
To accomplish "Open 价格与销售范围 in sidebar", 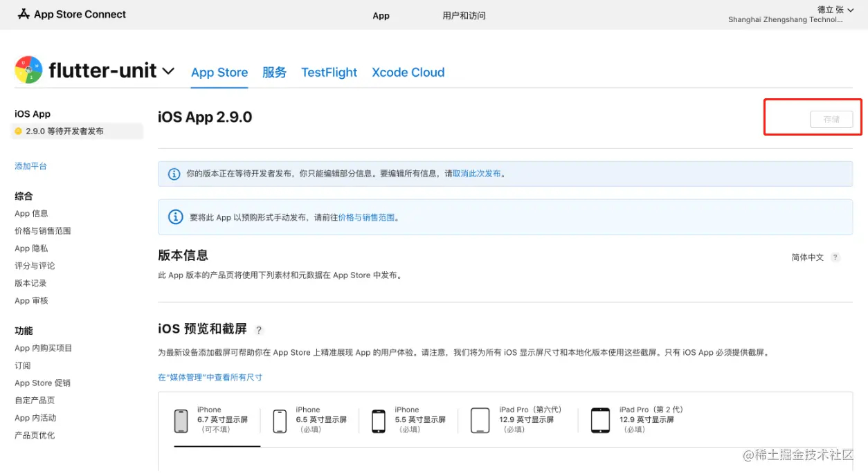I will coord(43,231).
